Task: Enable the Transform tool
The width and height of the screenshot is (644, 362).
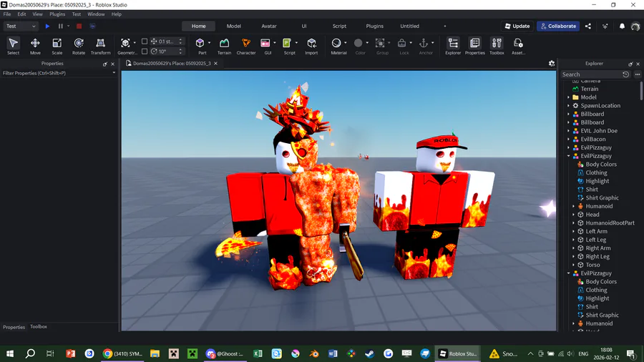Action: click(x=100, y=46)
